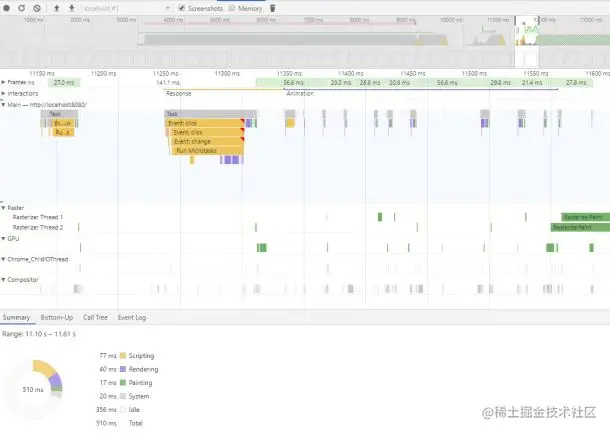Select Rasterize Paint on Rasterizer Thread 1
Image resolution: width=610 pixels, height=433 pixels.
tap(585, 217)
